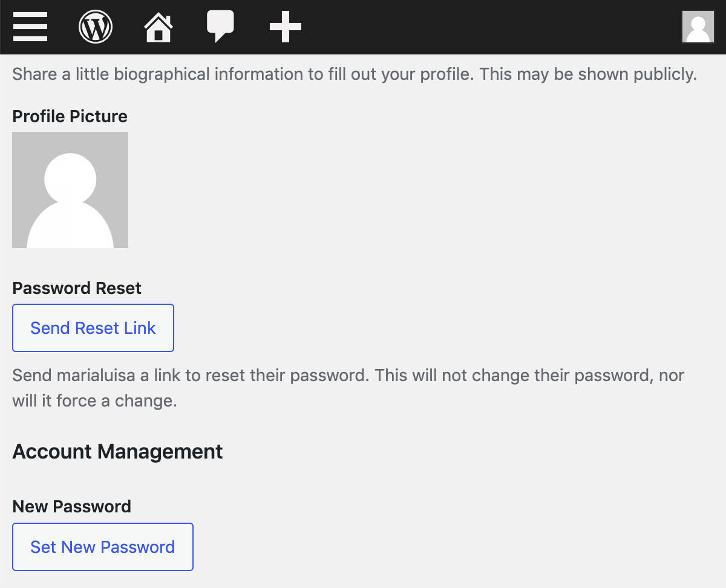Screen dimensions: 726x588
Task: Open the account menu via the avatar icon
Action: pyautogui.click(x=698, y=27)
